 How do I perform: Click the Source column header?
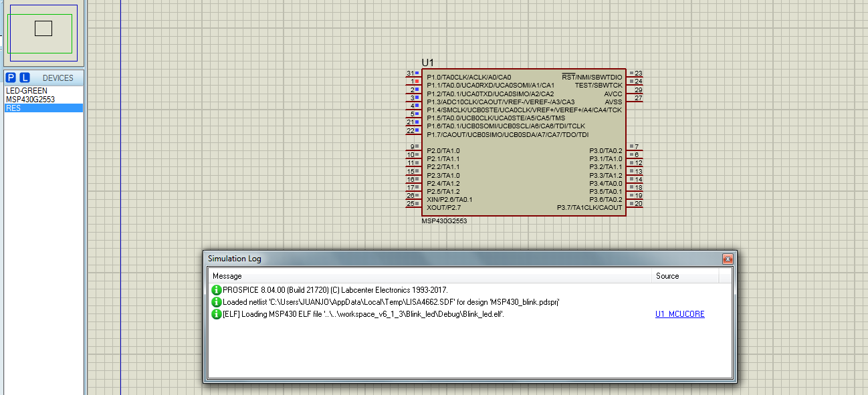pos(685,276)
